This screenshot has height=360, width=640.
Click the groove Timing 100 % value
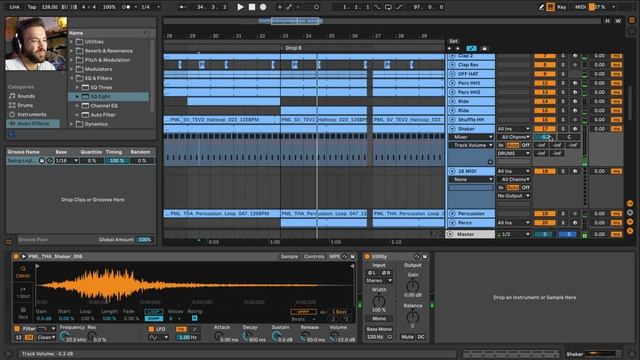coord(117,160)
